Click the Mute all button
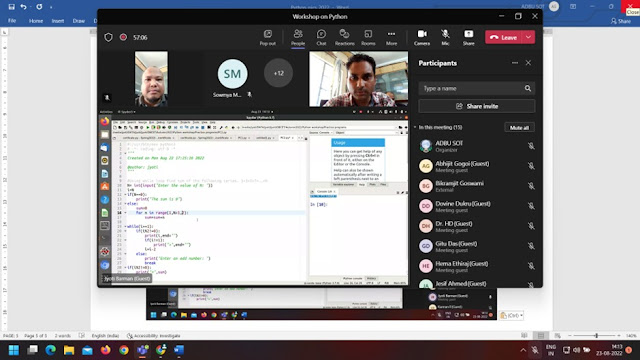This screenshot has width=640, height=360. click(x=519, y=128)
